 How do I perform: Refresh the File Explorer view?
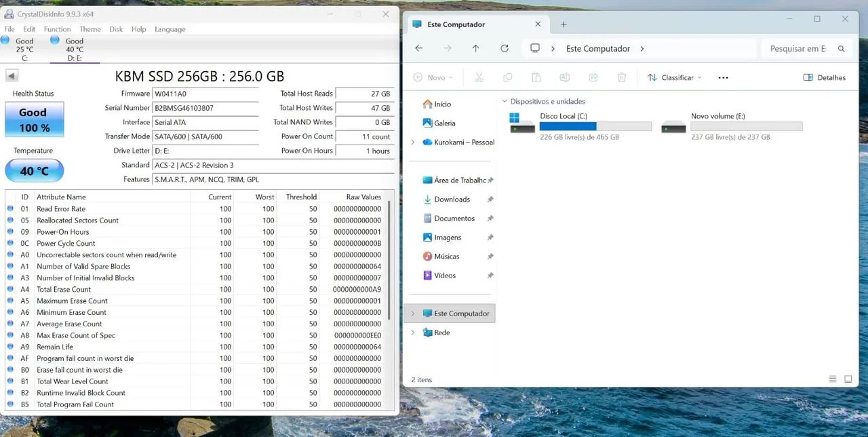[504, 48]
